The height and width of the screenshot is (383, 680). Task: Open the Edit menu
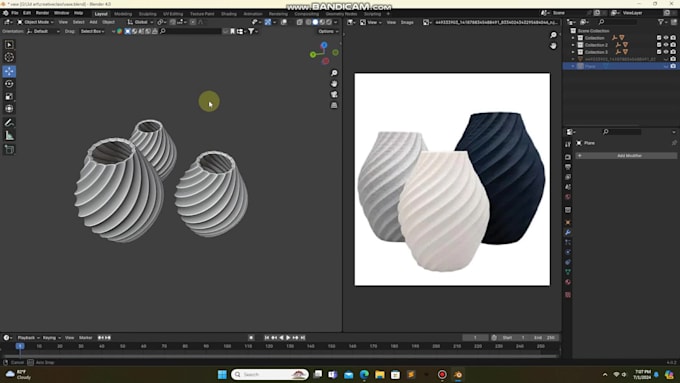27,13
